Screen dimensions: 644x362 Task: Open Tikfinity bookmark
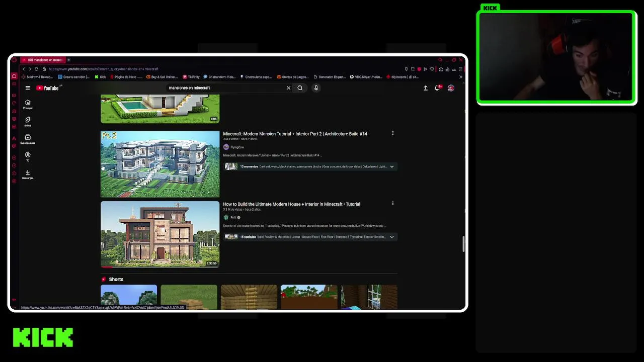click(x=192, y=77)
